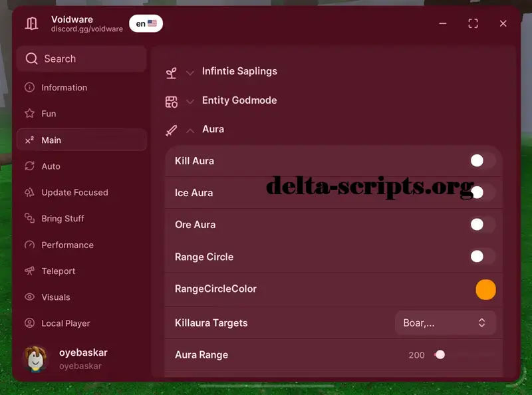The image size is (532, 395).
Task: Click the Ice Aura label
Action: coord(194,193)
